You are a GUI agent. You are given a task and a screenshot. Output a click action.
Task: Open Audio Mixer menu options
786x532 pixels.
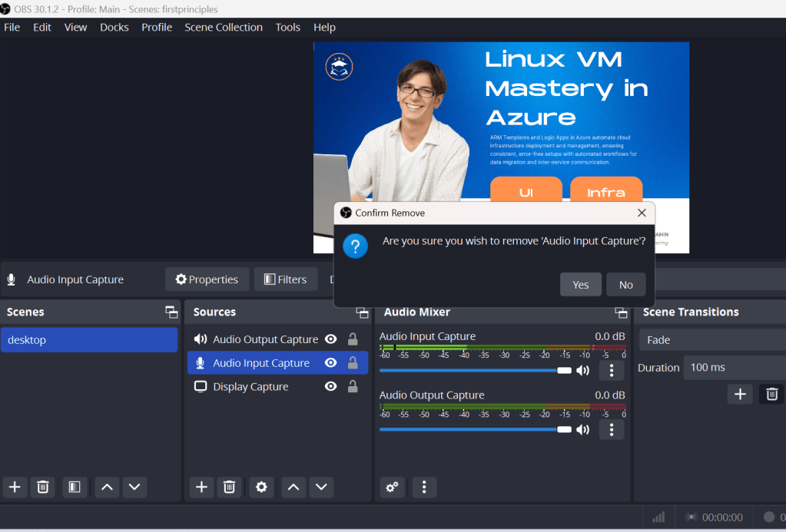424,487
